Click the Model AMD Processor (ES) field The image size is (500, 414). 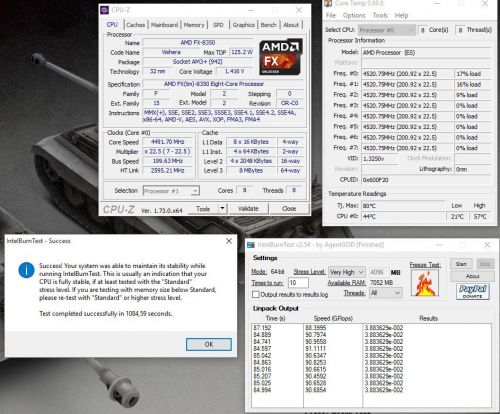[426, 53]
